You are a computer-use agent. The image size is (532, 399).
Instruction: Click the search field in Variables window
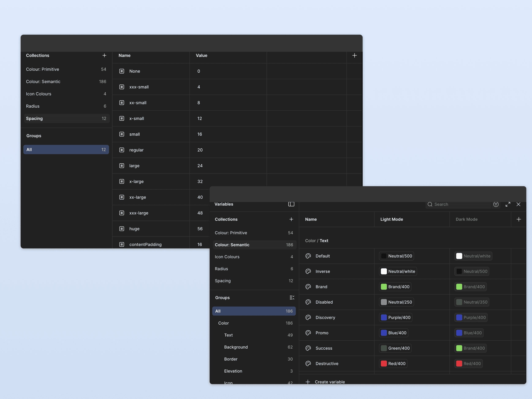point(458,204)
